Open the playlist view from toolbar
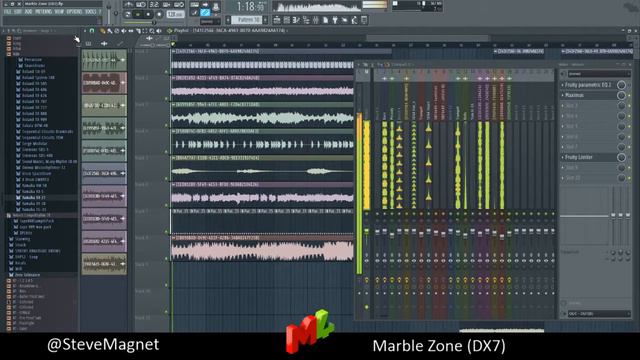Viewport: 640px width, 360px height. pyautogui.click(x=277, y=20)
